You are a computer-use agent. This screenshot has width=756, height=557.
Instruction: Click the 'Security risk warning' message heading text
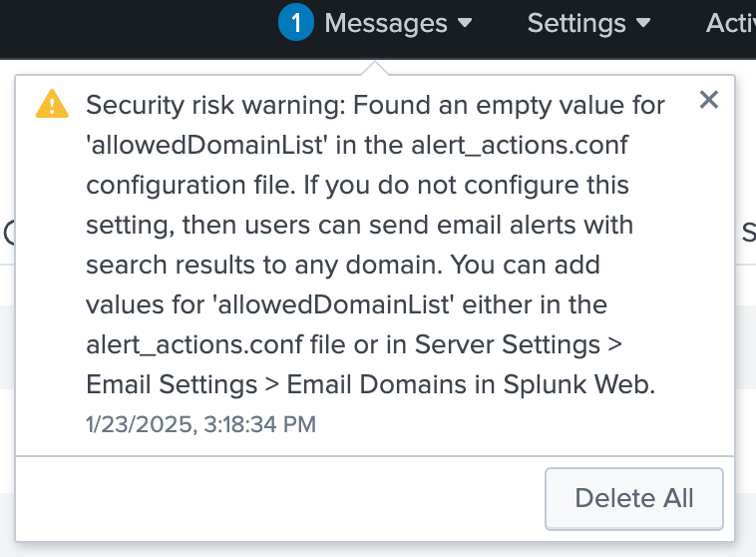click(215, 105)
